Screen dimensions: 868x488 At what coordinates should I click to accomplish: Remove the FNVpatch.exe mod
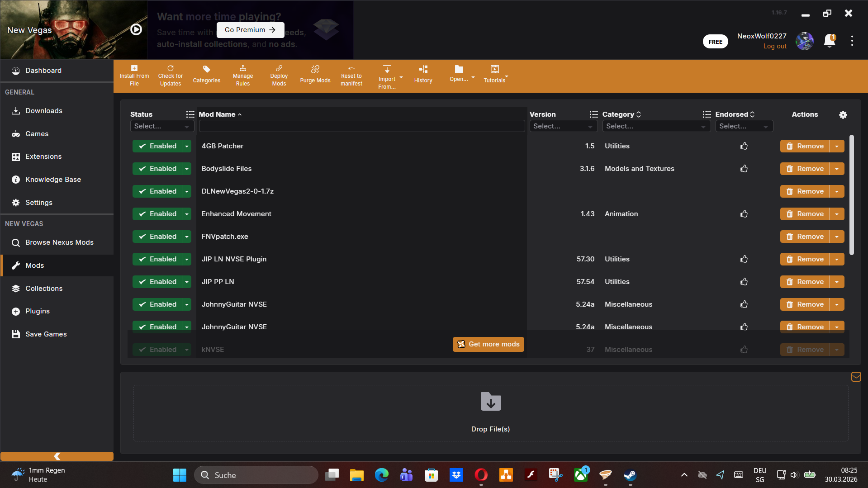click(805, 237)
